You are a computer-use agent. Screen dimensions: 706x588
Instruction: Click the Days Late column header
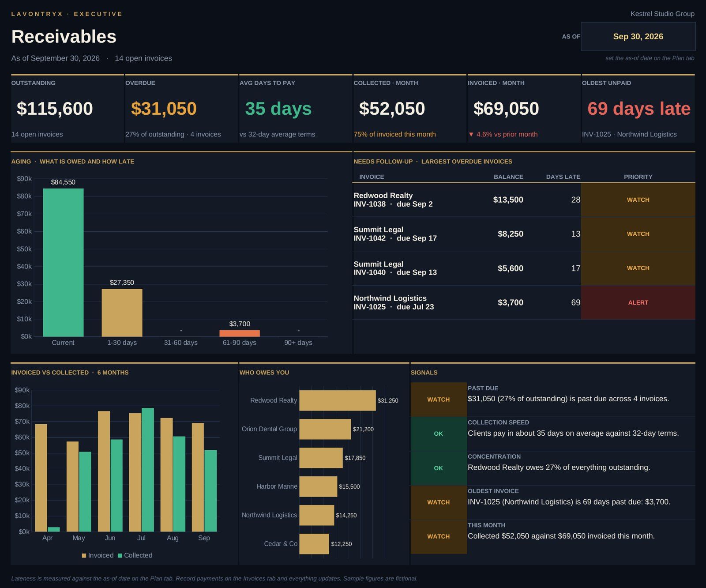(x=563, y=177)
